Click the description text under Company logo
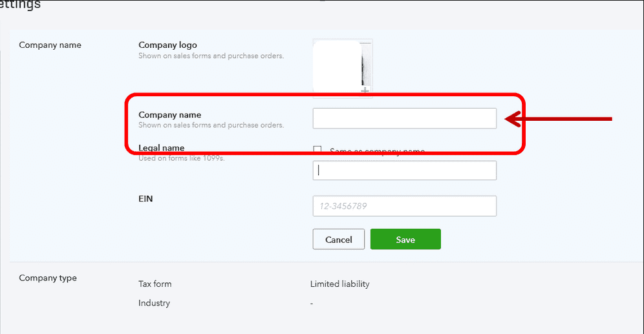 [211, 56]
